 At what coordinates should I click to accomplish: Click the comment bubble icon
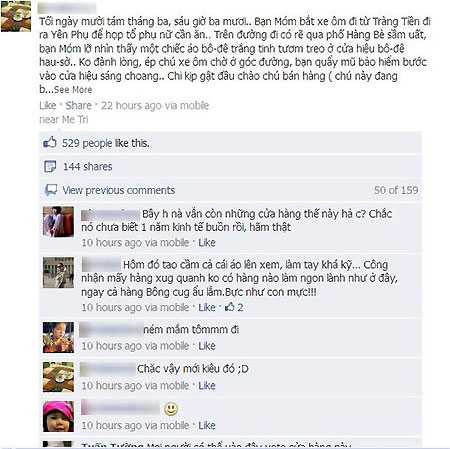pyautogui.click(x=51, y=190)
